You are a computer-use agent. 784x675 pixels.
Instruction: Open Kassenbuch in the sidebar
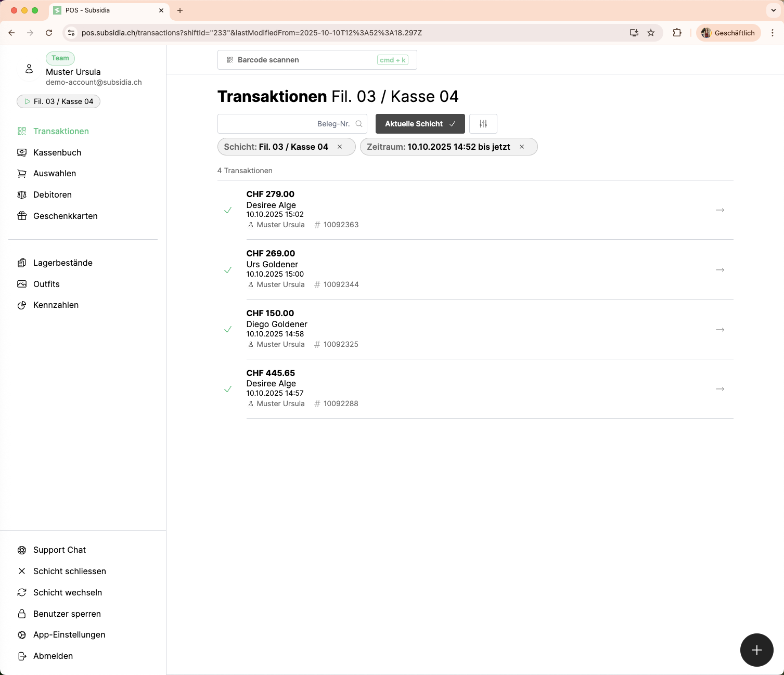(x=57, y=152)
